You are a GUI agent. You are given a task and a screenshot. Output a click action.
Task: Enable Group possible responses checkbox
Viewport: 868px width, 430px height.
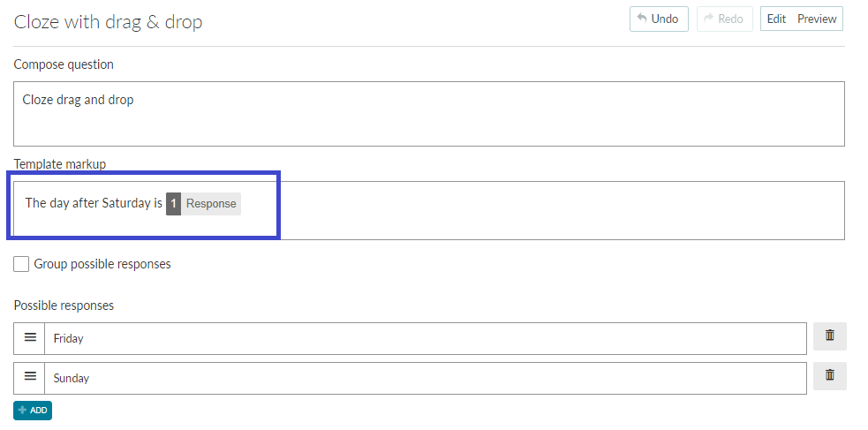(21, 264)
